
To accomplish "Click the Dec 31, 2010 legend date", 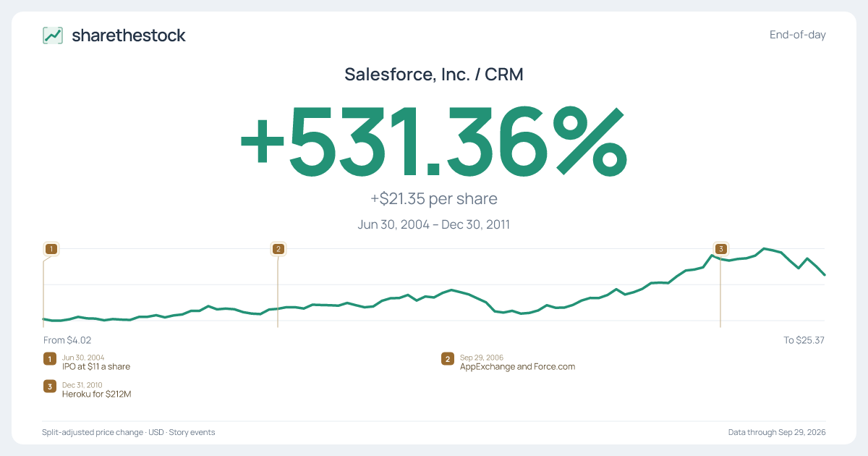I will pos(83,385).
